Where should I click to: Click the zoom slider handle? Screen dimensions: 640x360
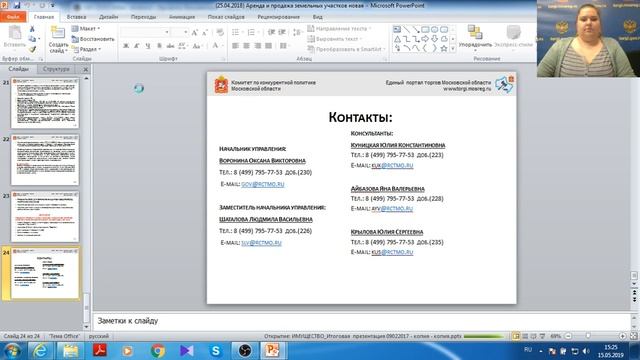click(x=588, y=336)
